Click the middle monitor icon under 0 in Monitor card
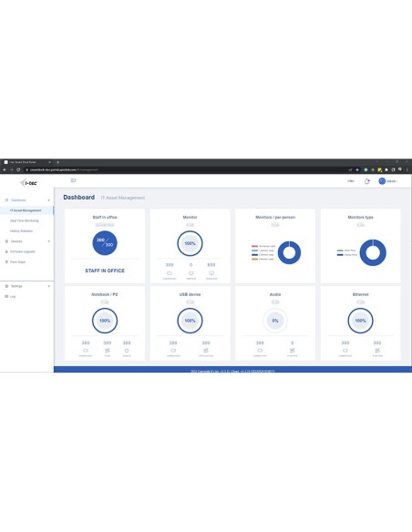 tap(191, 273)
